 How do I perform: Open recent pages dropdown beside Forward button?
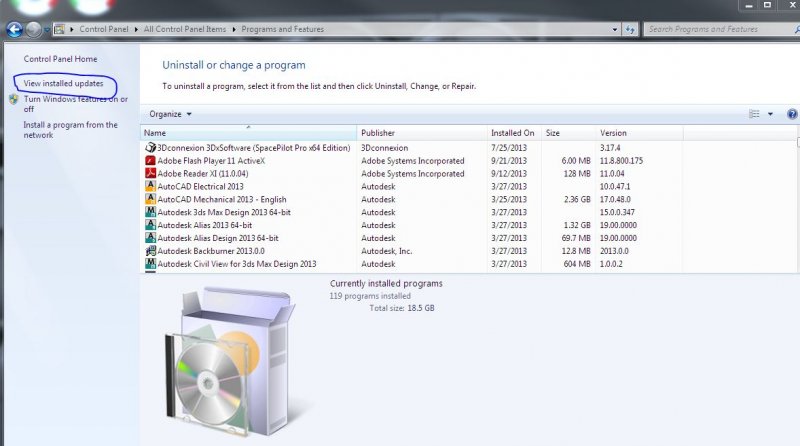pos(47,30)
